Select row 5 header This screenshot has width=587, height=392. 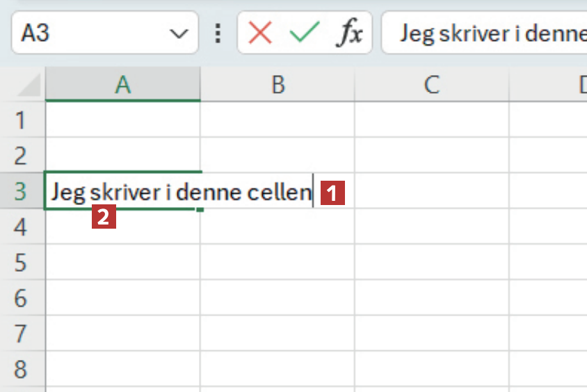point(21,262)
